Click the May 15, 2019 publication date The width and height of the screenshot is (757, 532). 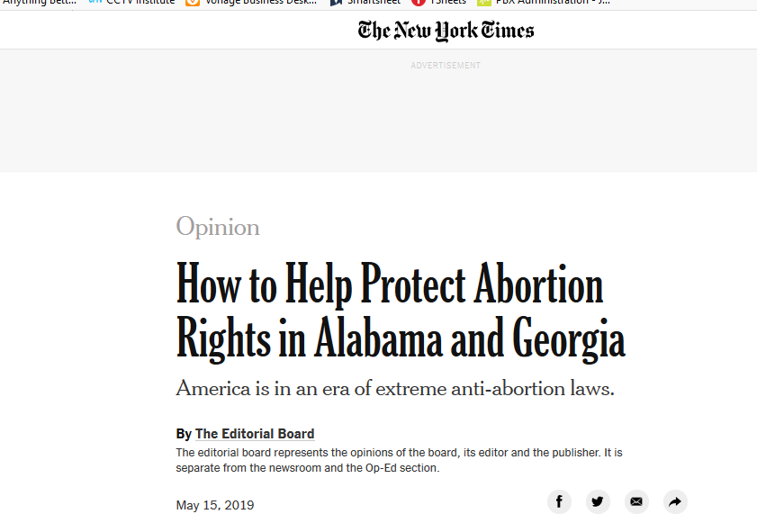pos(215,505)
